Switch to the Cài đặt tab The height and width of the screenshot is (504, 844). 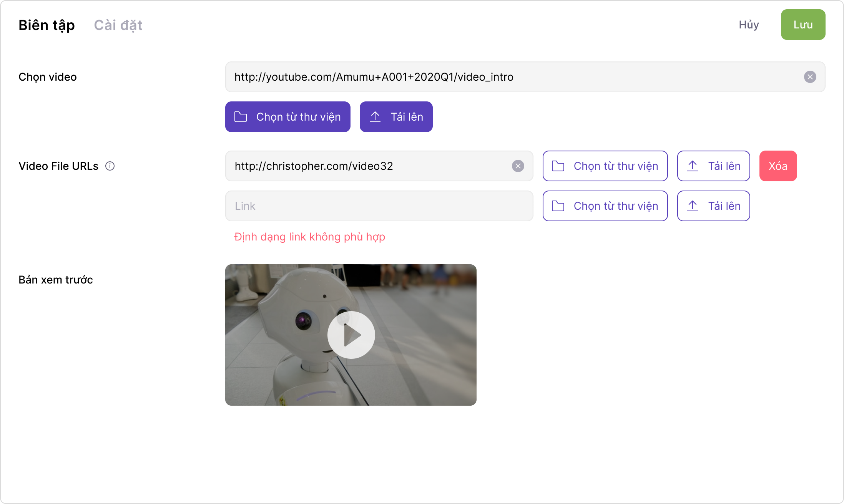118,25
